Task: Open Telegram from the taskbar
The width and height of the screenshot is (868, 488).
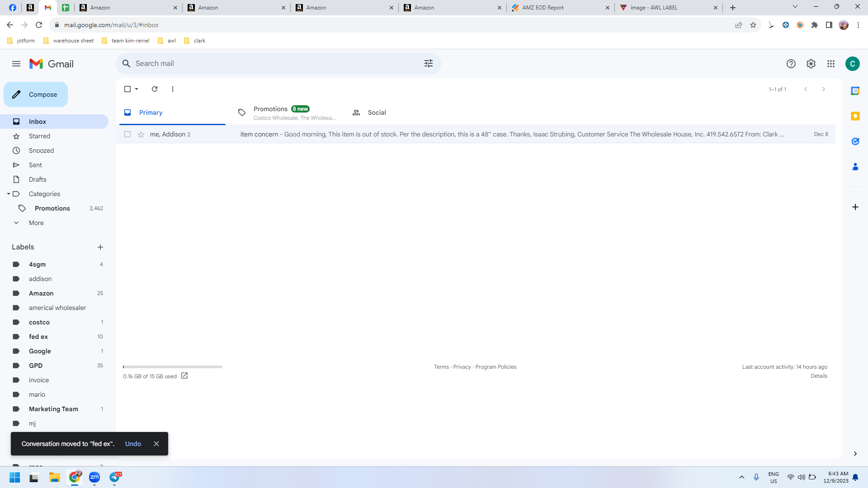Action: click(115, 477)
